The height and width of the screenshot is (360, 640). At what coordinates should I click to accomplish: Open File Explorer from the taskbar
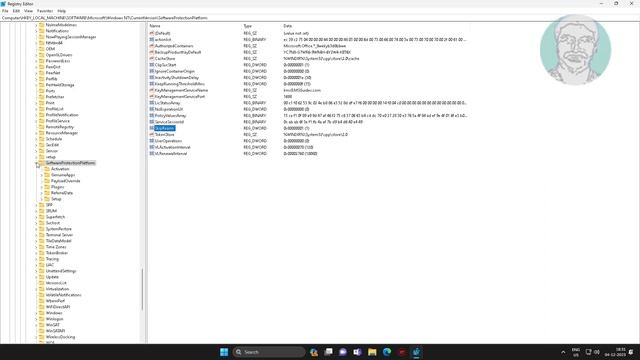372,352
